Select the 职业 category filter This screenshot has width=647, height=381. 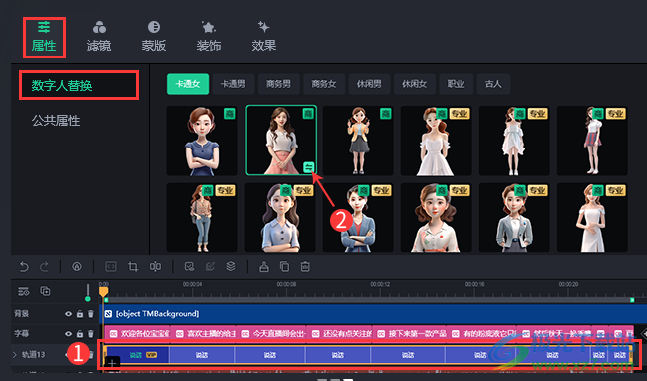[456, 84]
